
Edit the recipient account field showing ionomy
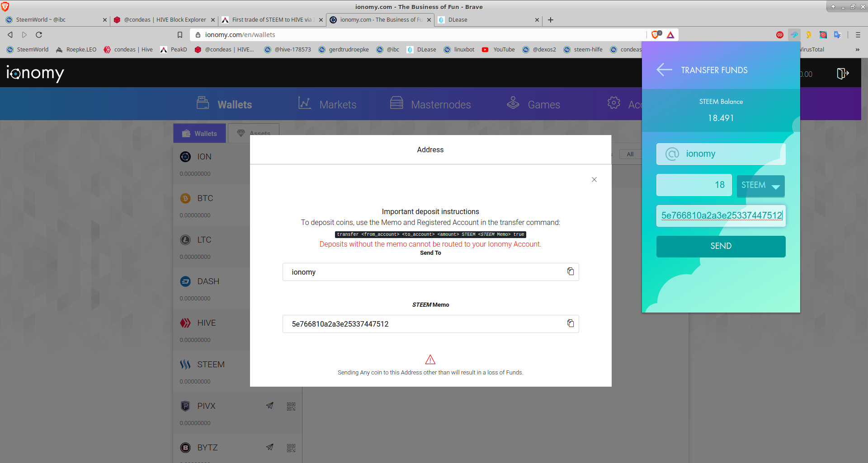pos(721,154)
